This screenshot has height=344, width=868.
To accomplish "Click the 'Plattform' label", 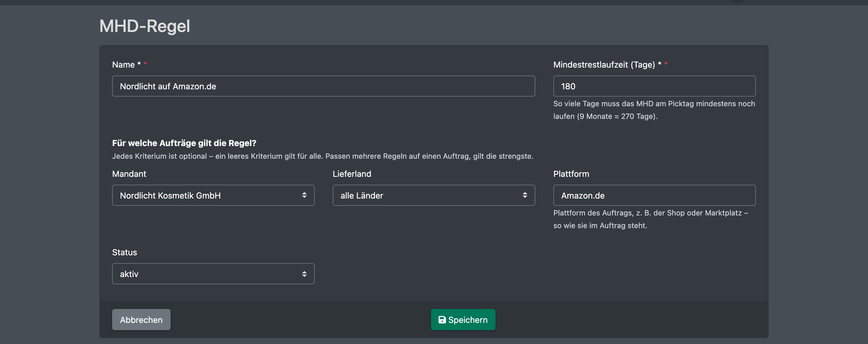I will point(571,174).
